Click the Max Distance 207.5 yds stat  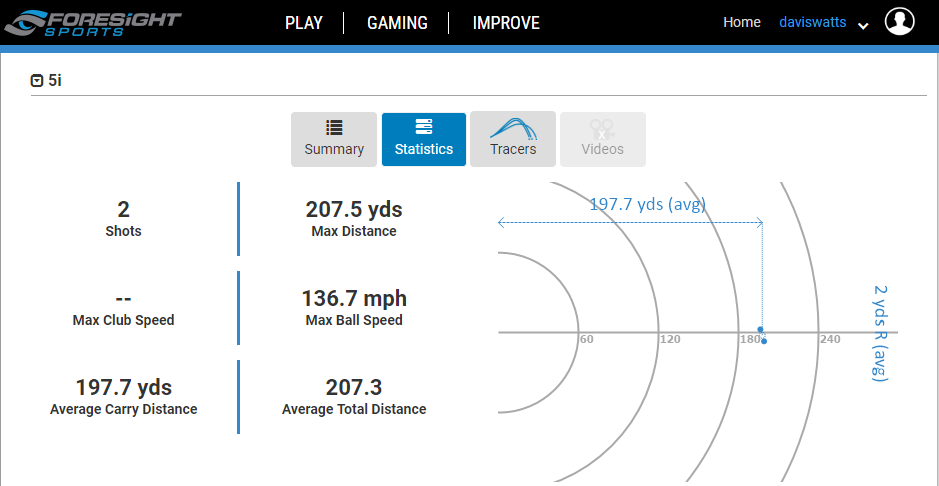coord(353,209)
